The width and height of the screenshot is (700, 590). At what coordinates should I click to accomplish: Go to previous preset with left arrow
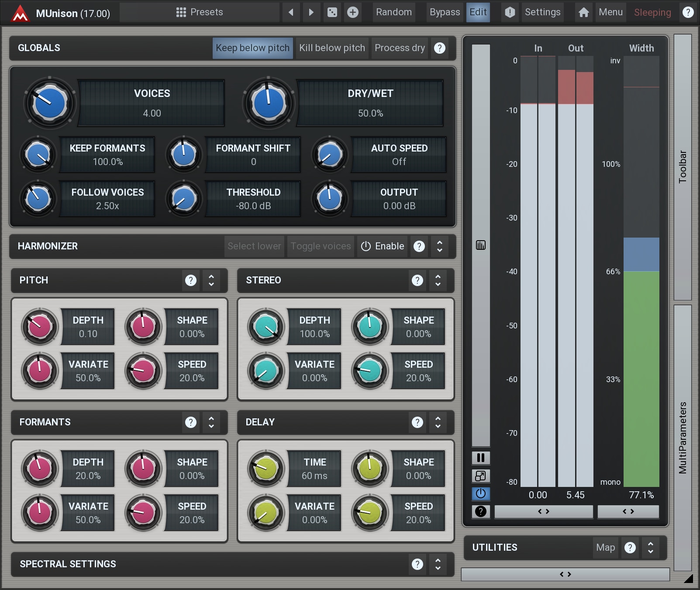[291, 12]
